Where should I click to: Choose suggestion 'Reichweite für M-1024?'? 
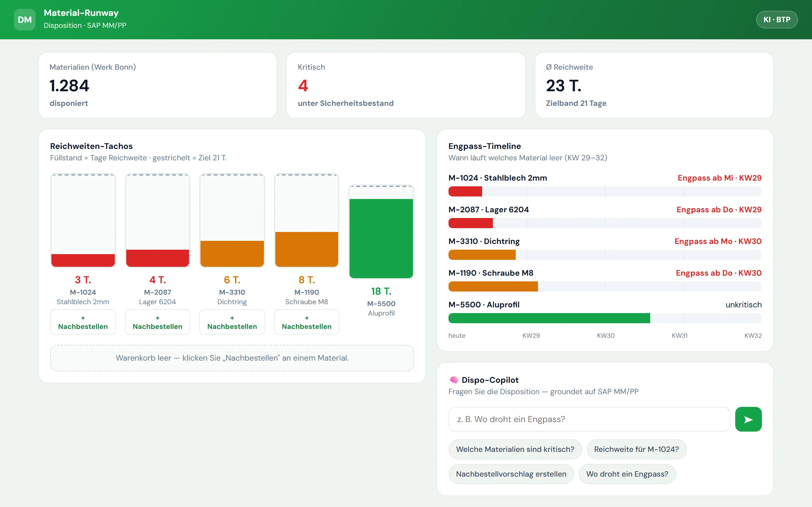tap(636, 449)
